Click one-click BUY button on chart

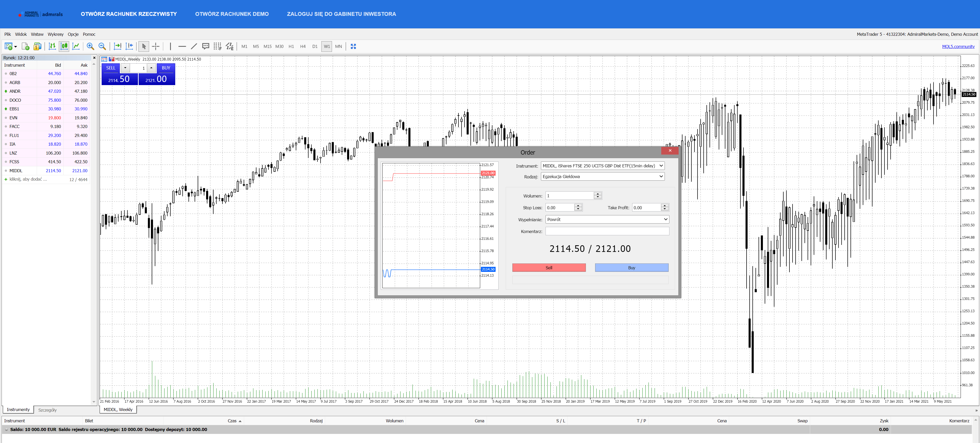[x=166, y=68]
